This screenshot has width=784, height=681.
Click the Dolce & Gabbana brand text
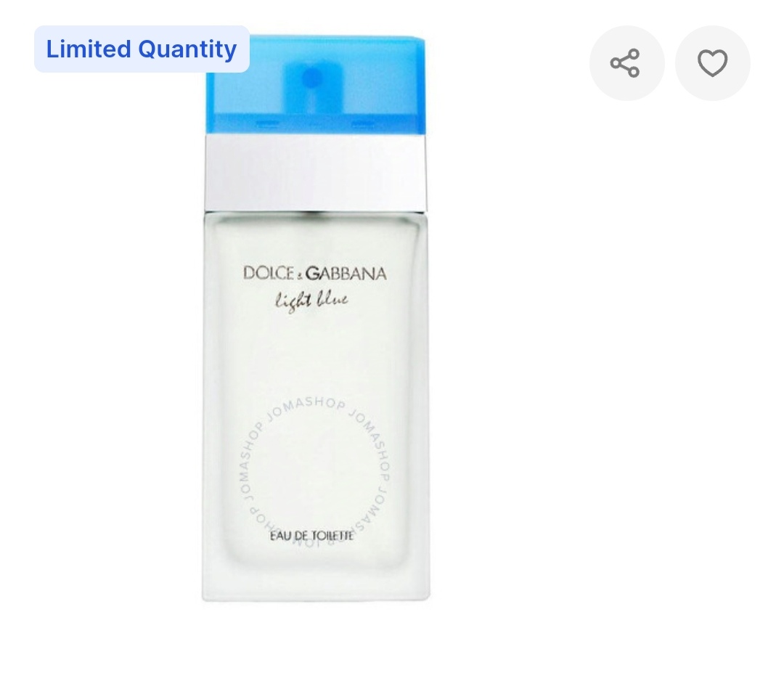(x=315, y=273)
